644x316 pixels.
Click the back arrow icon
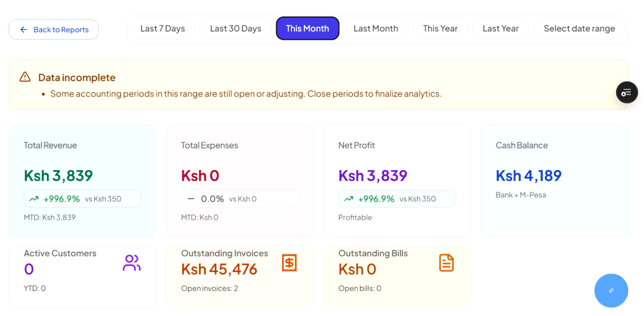(x=24, y=30)
